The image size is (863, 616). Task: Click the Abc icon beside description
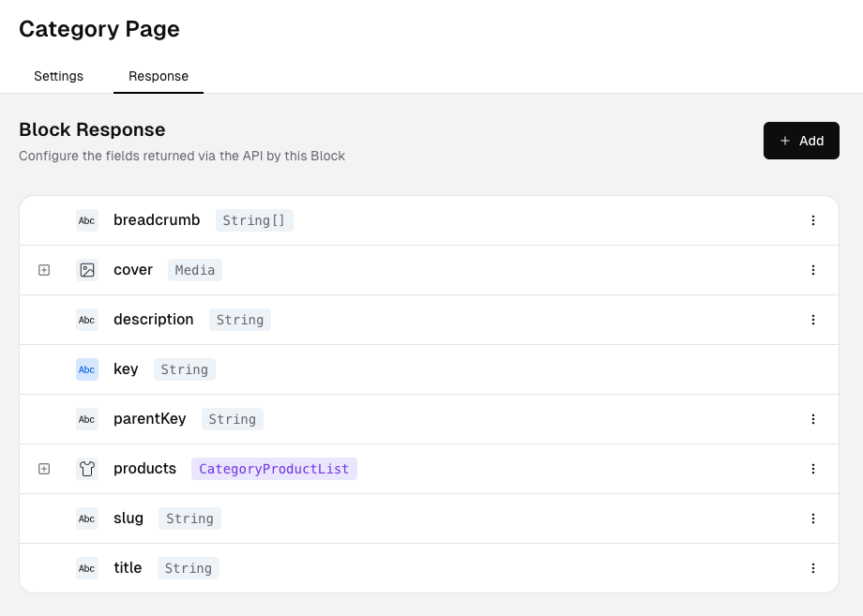86,320
